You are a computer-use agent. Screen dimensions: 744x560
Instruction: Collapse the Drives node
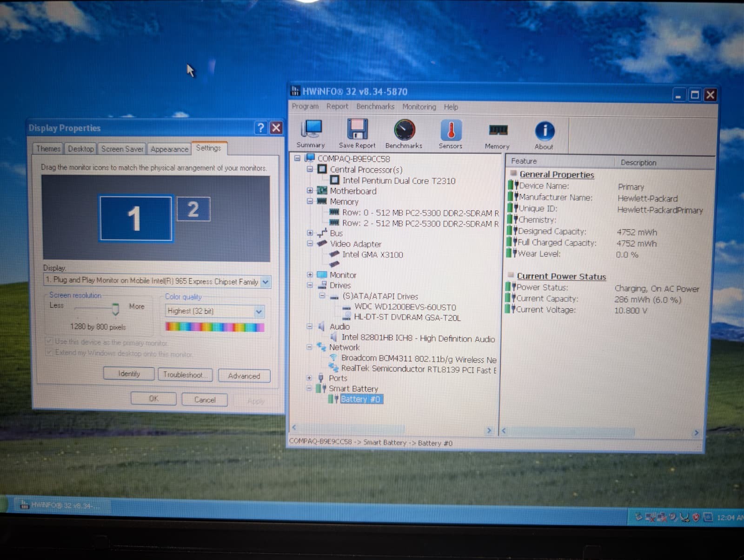click(310, 285)
